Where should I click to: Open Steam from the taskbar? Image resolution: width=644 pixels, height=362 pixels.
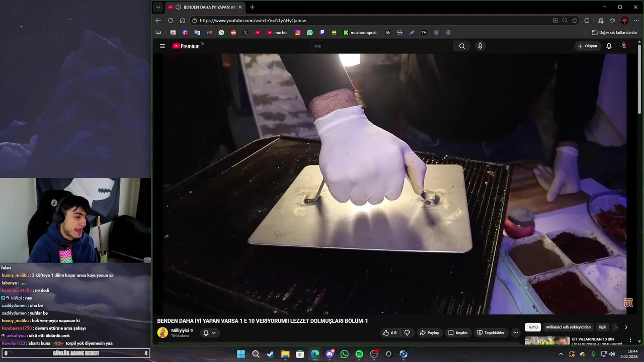tap(271, 354)
